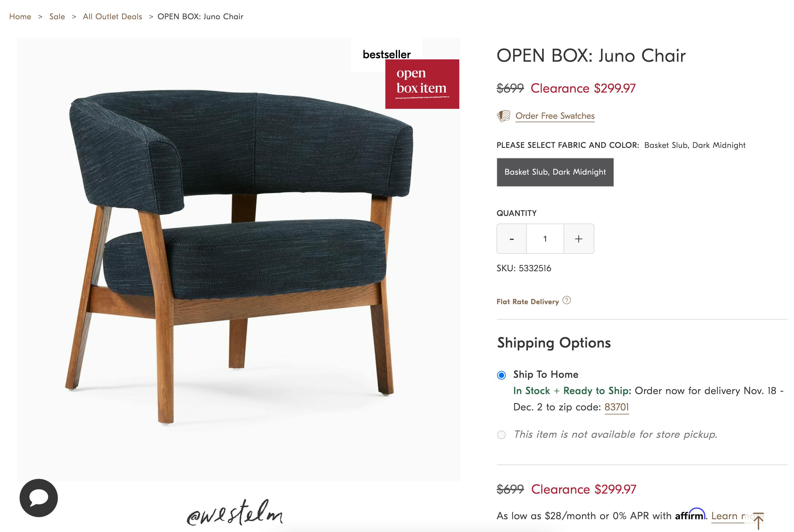Click Order Free Swatches link
The height and width of the screenshot is (532, 794).
click(x=555, y=116)
